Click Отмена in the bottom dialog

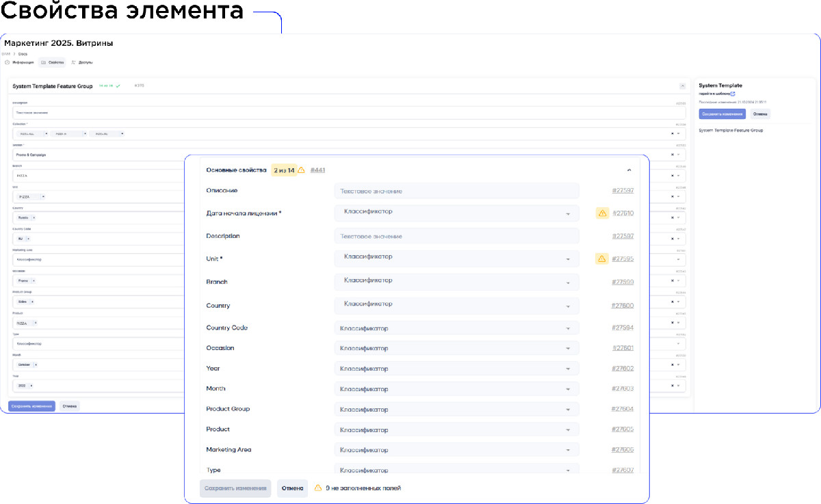click(292, 488)
